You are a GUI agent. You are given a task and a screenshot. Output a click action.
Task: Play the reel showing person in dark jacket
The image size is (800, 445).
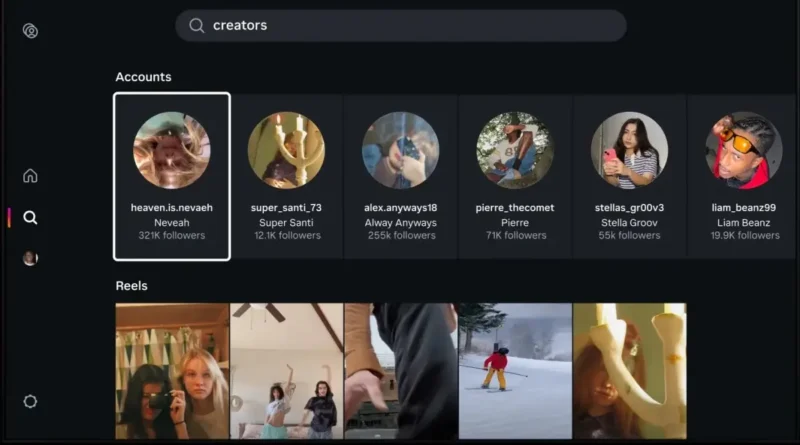pos(401,371)
